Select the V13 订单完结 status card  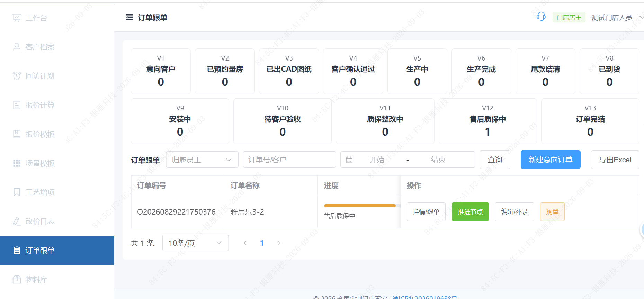pos(590,121)
